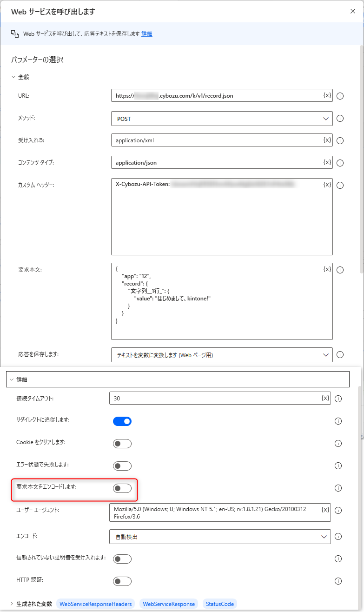Click the info icon for ユーザー エージェント
The height and width of the screenshot is (612, 364).
[x=338, y=510]
